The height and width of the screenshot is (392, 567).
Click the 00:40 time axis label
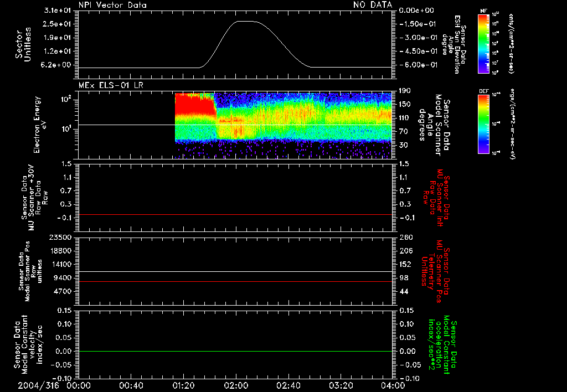[131, 385]
